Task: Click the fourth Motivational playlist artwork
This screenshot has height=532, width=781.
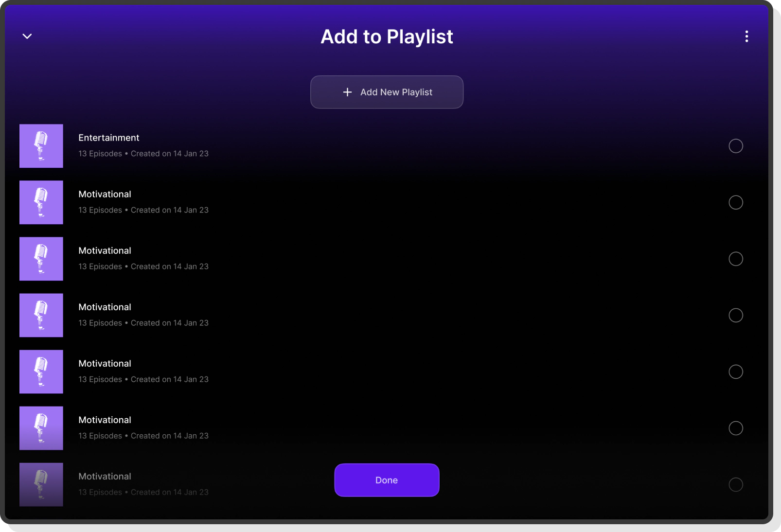Action: pos(41,372)
